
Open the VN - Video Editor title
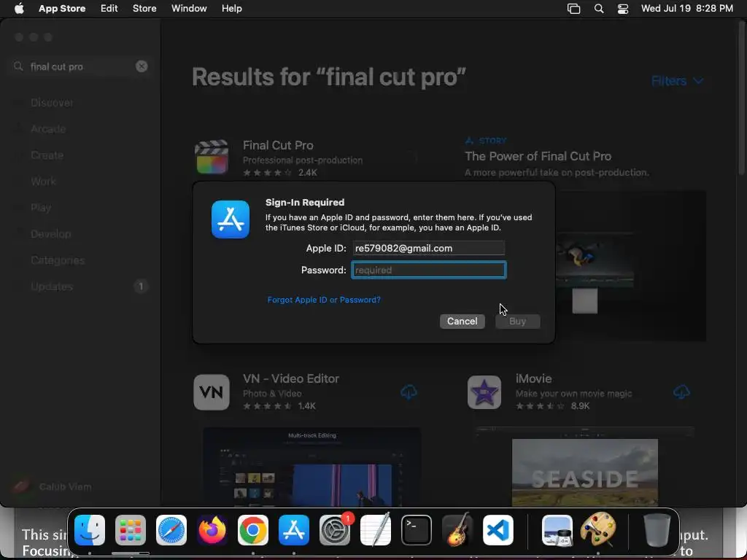(x=291, y=378)
